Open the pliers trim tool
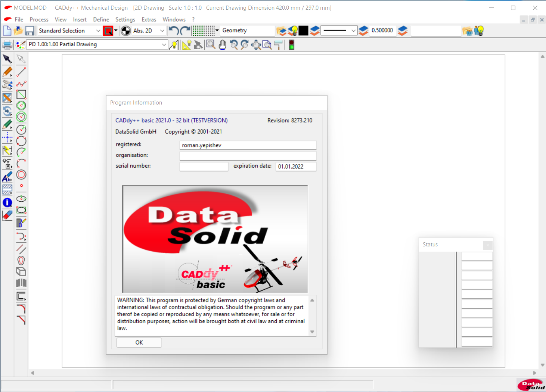Image resolution: width=546 pixels, height=392 pixels. click(x=7, y=85)
